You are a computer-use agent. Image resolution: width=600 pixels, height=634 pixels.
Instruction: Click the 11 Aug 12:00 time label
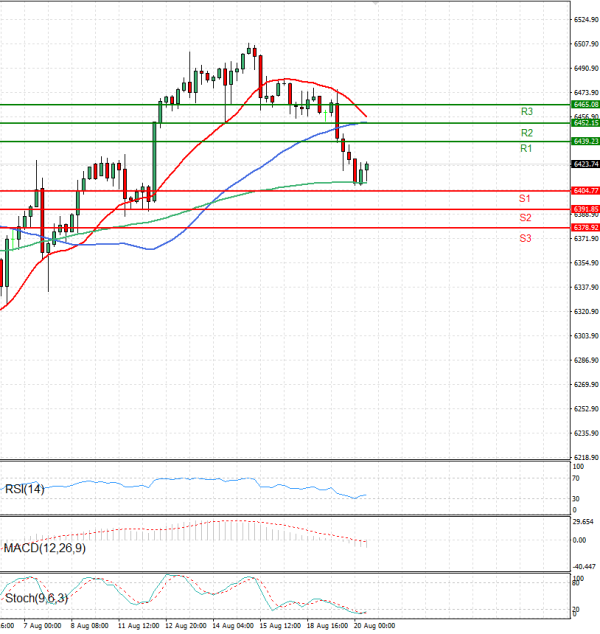point(138,626)
